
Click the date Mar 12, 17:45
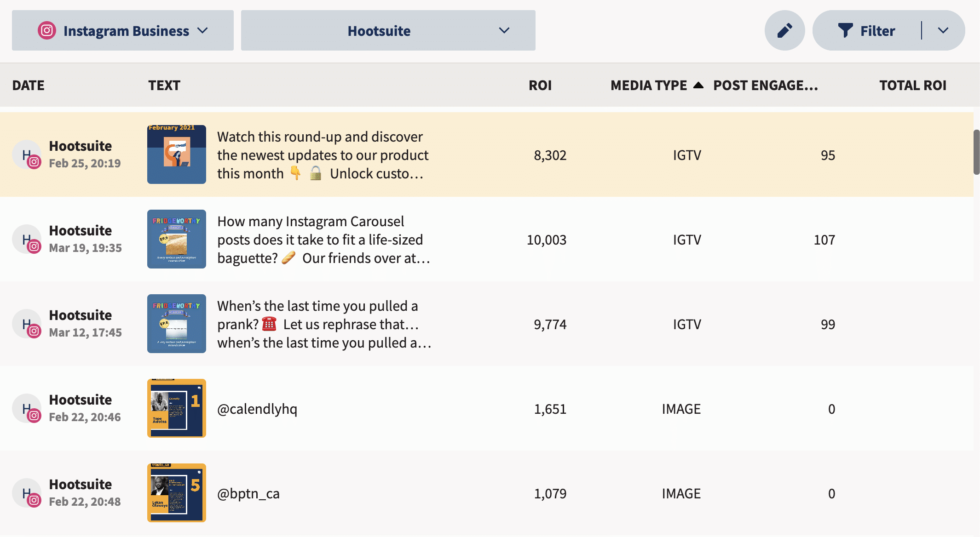tap(86, 332)
